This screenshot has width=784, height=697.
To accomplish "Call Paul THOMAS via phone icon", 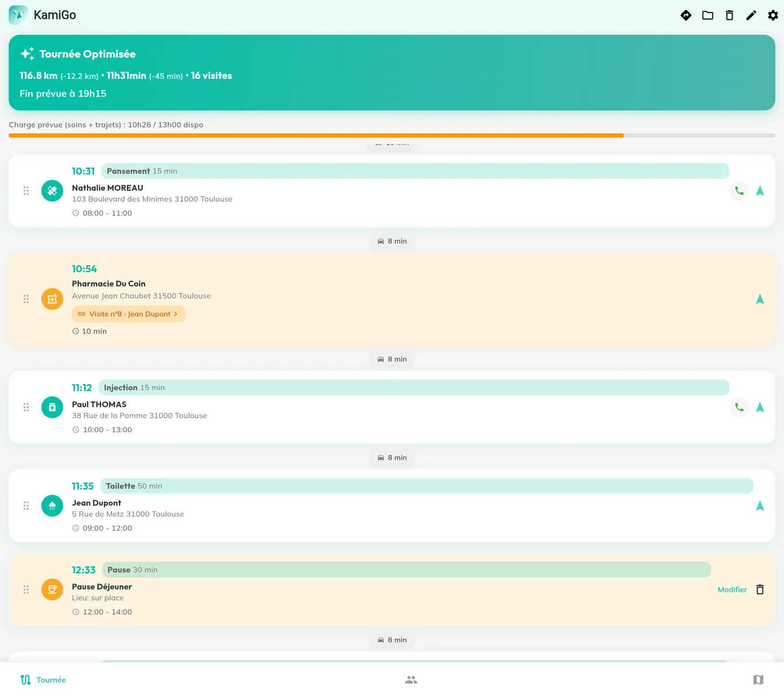I will click(x=739, y=408).
